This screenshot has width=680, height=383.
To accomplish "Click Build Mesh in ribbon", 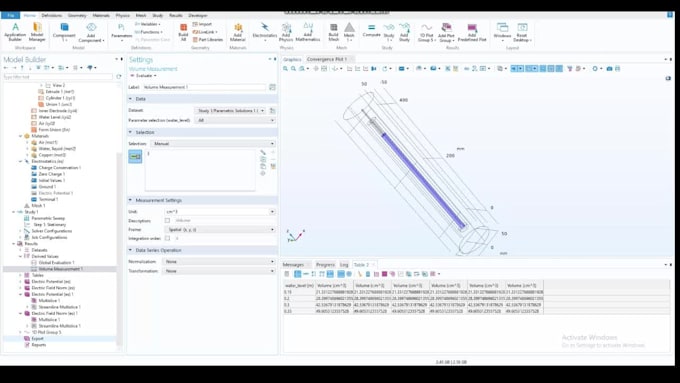I will (x=333, y=33).
